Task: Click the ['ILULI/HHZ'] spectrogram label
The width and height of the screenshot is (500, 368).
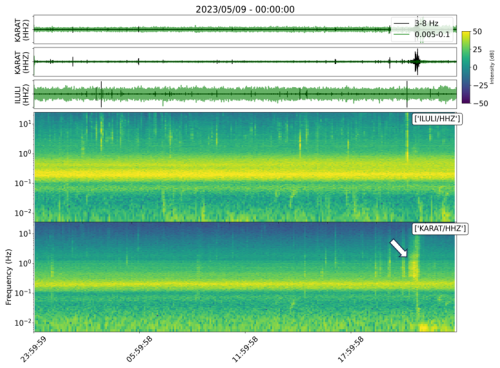Action: coord(437,119)
